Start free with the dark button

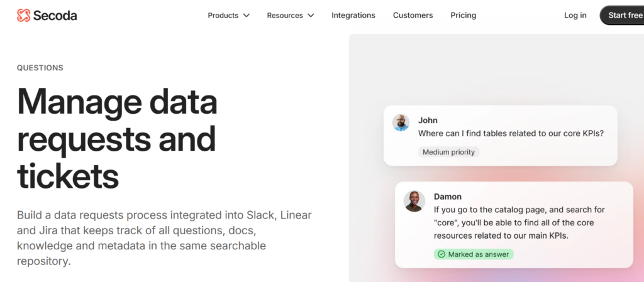click(622, 16)
